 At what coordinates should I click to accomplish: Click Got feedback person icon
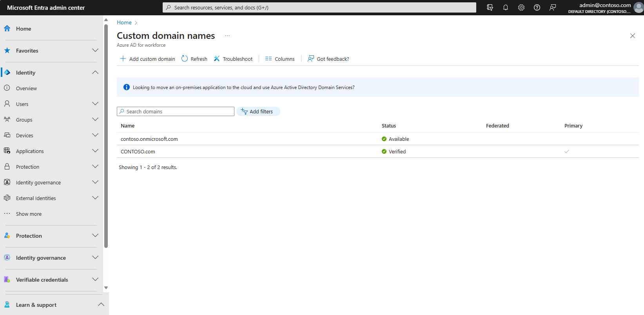311,58
